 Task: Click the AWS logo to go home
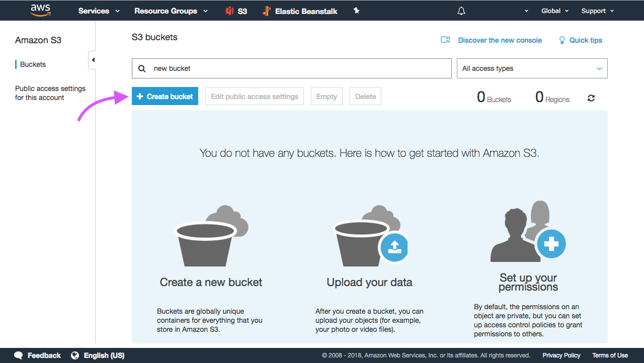tap(40, 10)
